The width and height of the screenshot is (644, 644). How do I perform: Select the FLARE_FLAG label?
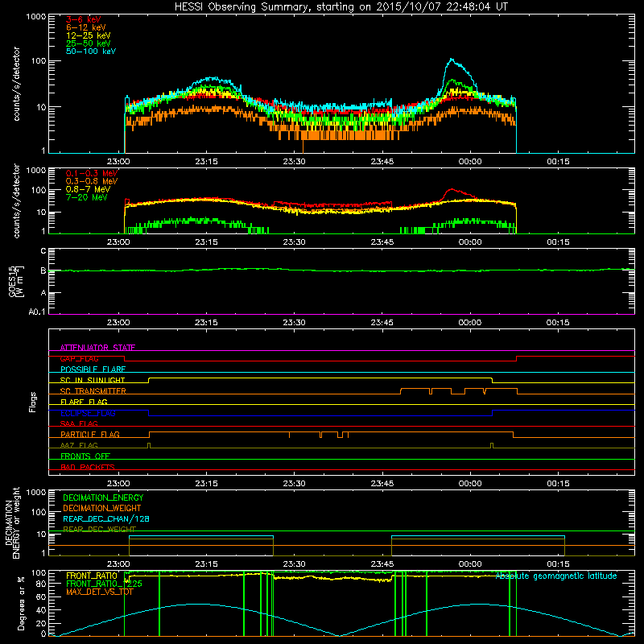84,402
